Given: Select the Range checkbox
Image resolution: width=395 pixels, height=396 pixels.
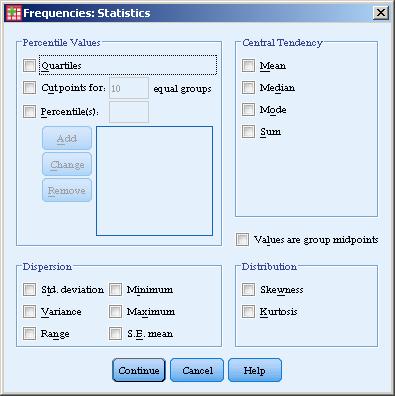Looking at the screenshot, I should [x=29, y=333].
